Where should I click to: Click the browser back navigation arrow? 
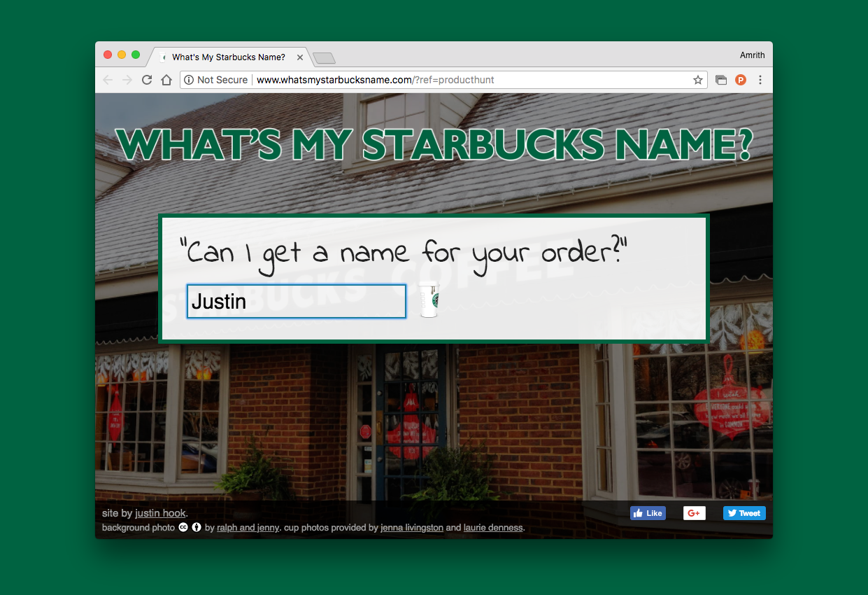[107, 80]
